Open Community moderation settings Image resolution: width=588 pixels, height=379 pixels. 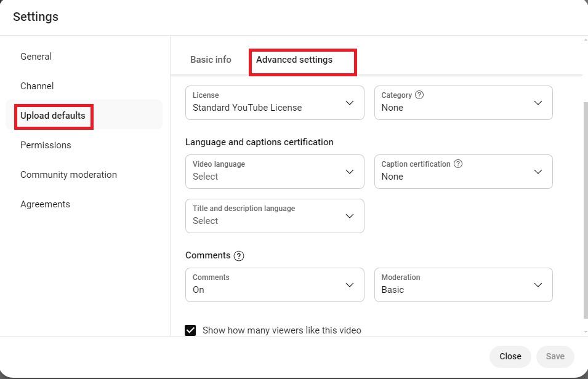tap(68, 175)
